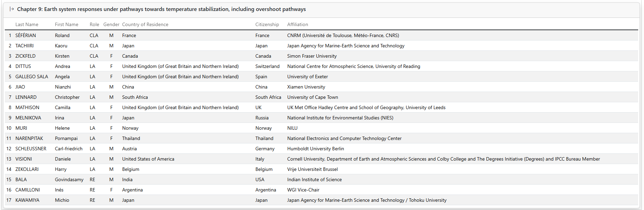Sort by Role column header
This screenshot has width=644, height=210.
[94, 24]
